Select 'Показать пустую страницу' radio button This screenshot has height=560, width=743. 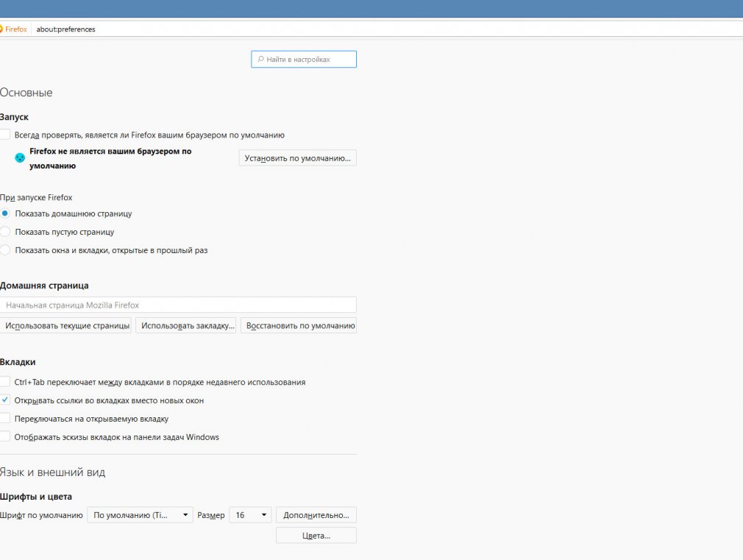tap(4, 232)
